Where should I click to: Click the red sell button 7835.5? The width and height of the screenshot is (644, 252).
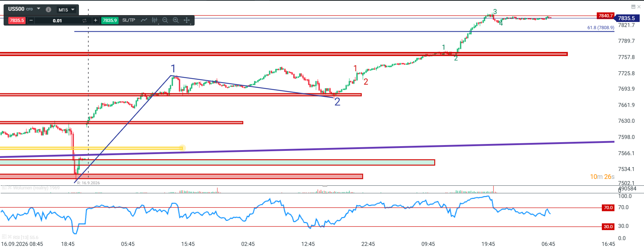(17, 21)
